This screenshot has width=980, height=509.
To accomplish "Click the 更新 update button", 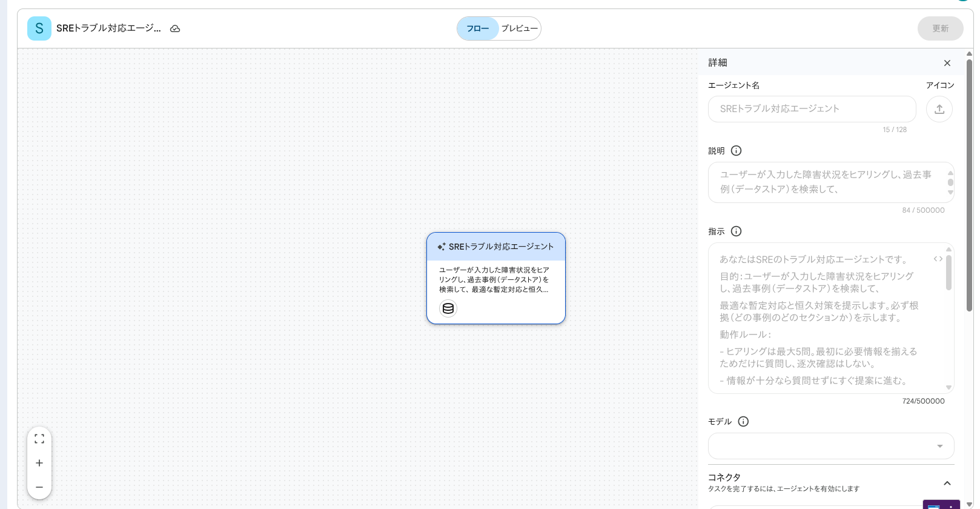I will pos(941,28).
